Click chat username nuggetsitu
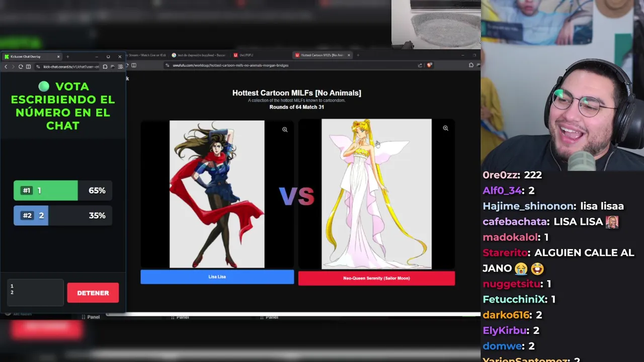 (512, 284)
